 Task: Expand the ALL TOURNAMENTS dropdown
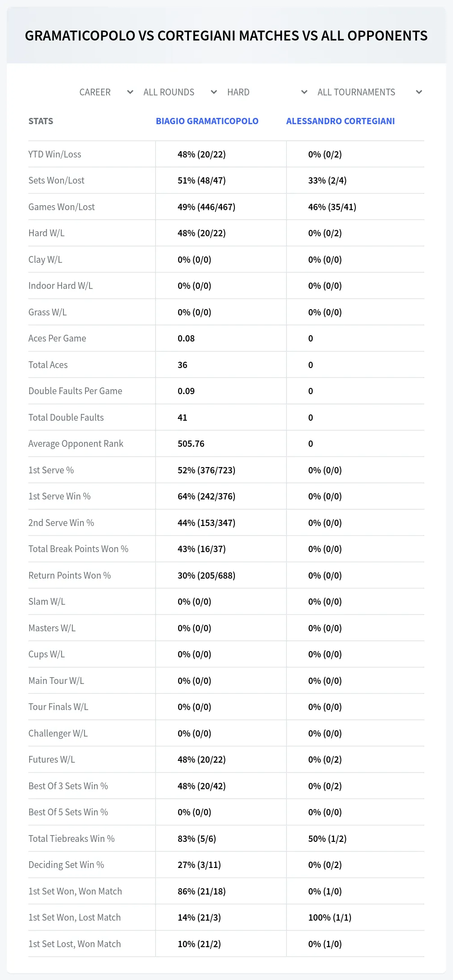click(x=369, y=92)
